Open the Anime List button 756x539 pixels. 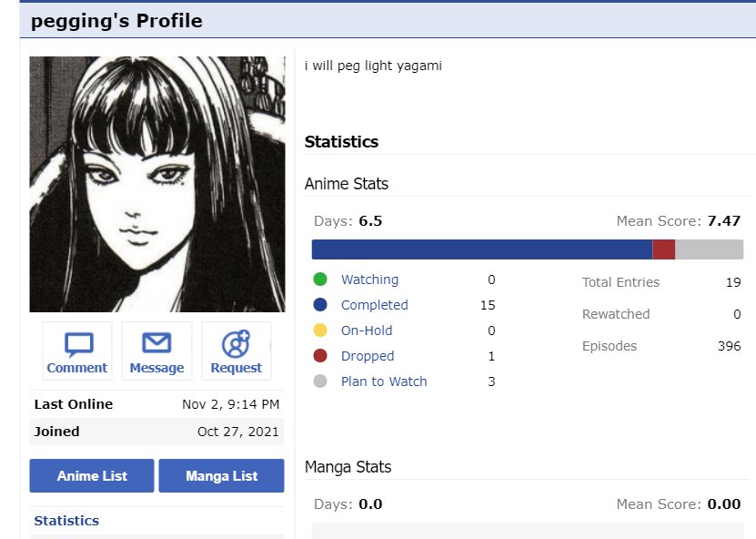point(92,476)
